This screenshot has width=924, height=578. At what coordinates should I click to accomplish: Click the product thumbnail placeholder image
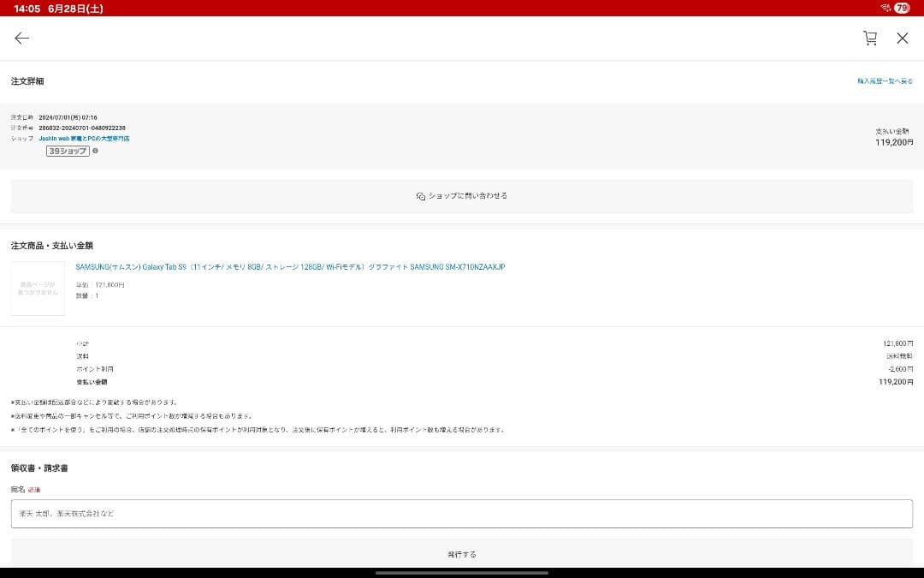click(x=38, y=289)
